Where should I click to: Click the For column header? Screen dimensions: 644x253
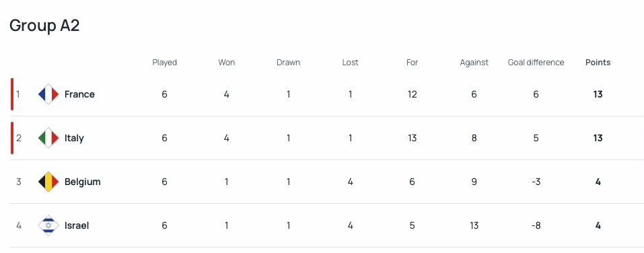click(412, 63)
